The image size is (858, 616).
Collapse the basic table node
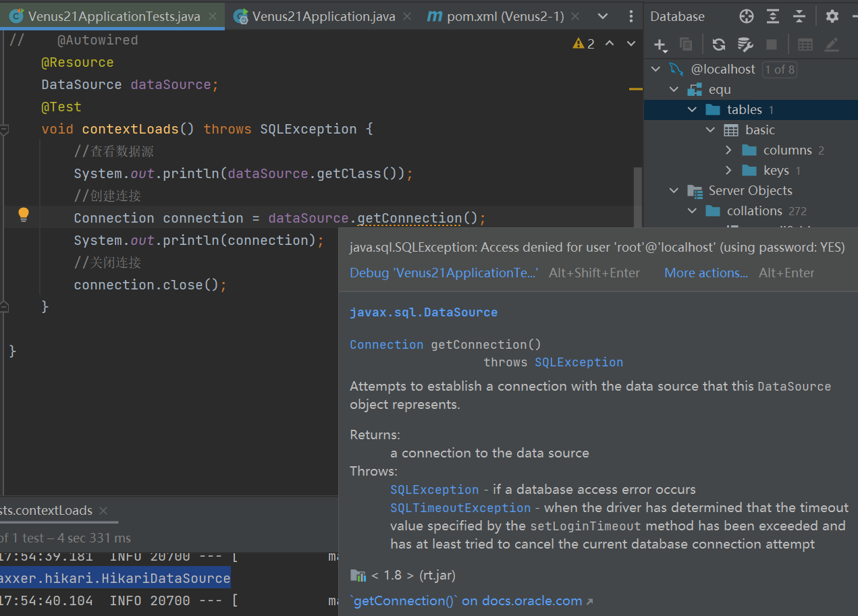(x=710, y=130)
